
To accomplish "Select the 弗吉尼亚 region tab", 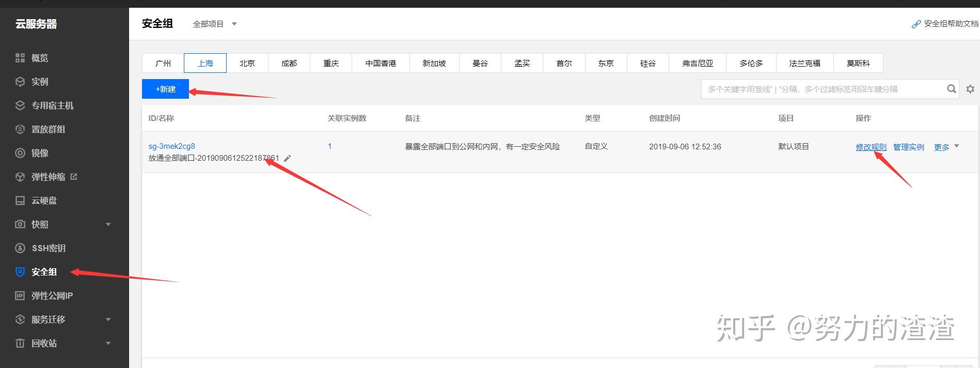I will [x=698, y=63].
